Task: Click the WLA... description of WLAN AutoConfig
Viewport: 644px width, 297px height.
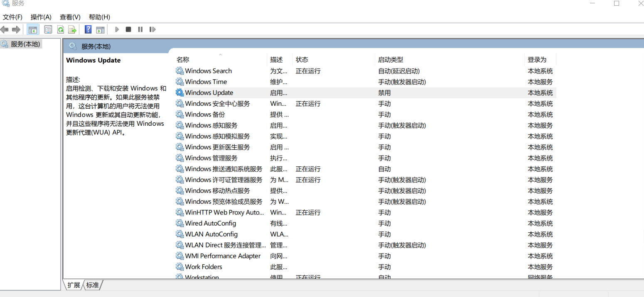Action: [x=279, y=234]
